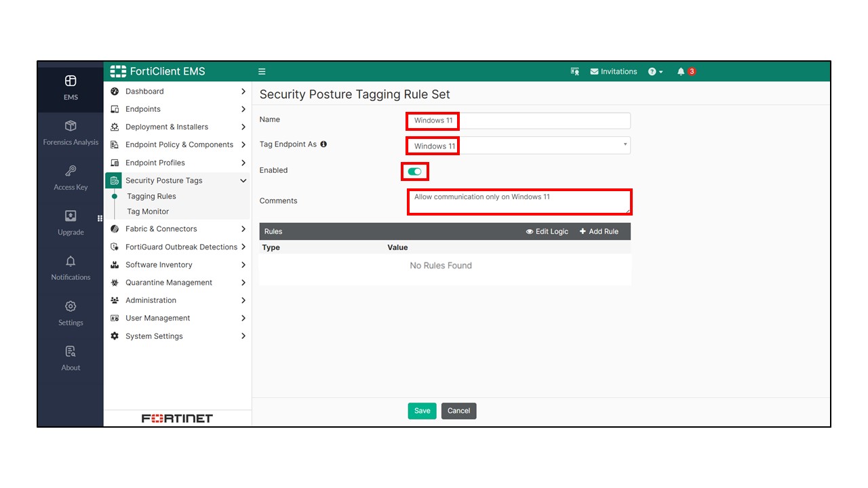This screenshot has width=868, height=488.
Task: Open the Access Key icon
Action: (x=71, y=171)
